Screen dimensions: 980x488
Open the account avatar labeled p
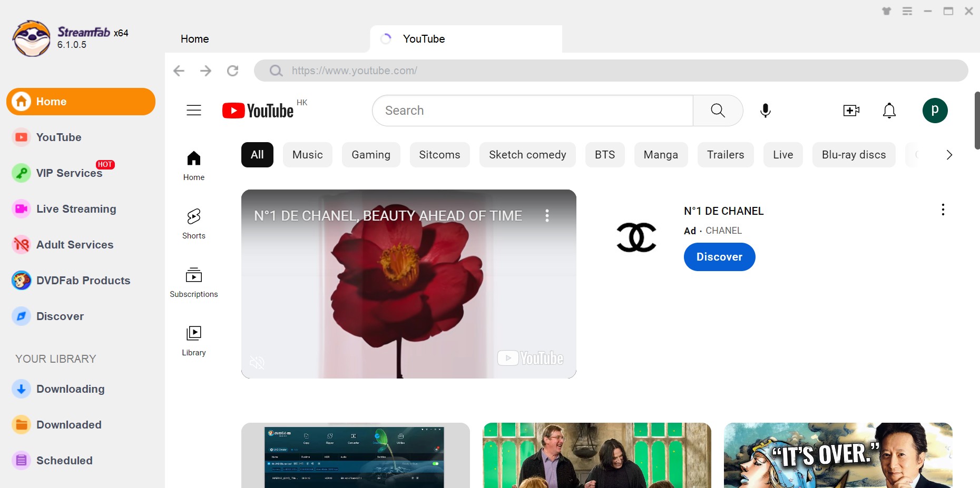[935, 111]
